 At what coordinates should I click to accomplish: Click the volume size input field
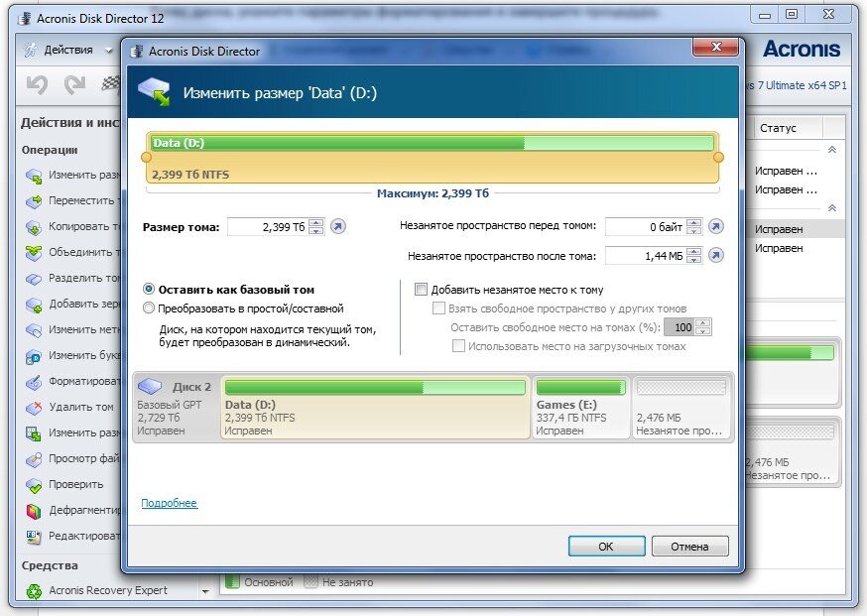click(x=268, y=227)
